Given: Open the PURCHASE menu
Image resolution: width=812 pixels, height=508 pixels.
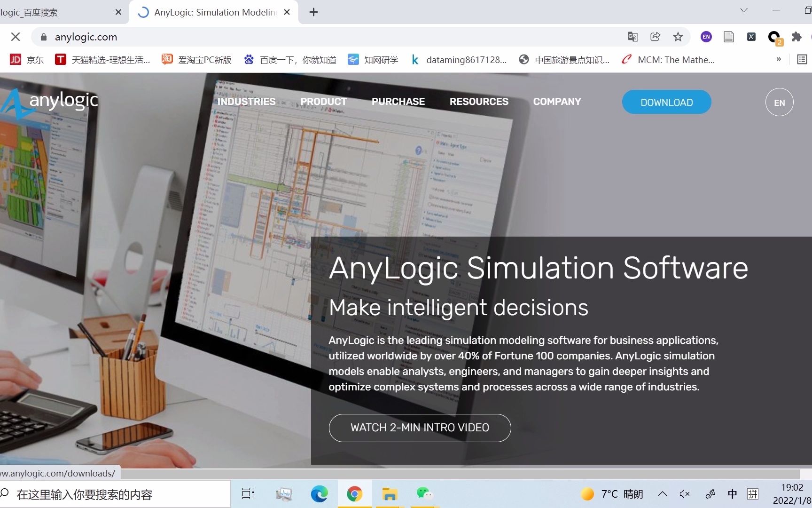Looking at the screenshot, I should 398,102.
